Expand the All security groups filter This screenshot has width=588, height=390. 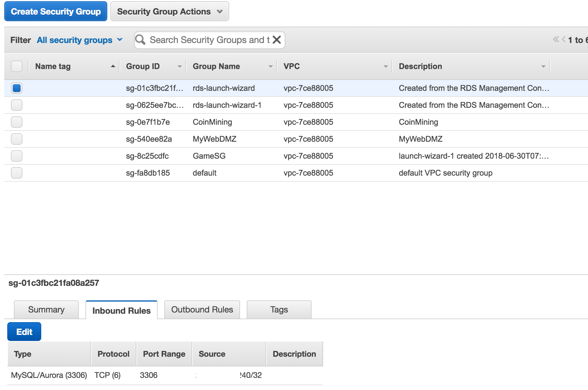79,40
